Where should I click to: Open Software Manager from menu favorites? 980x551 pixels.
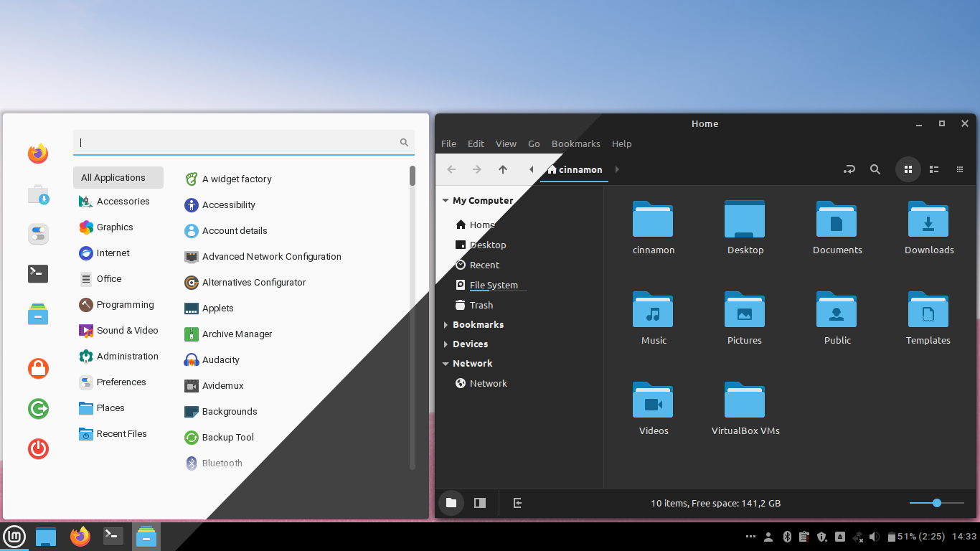click(x=38, y=194)
